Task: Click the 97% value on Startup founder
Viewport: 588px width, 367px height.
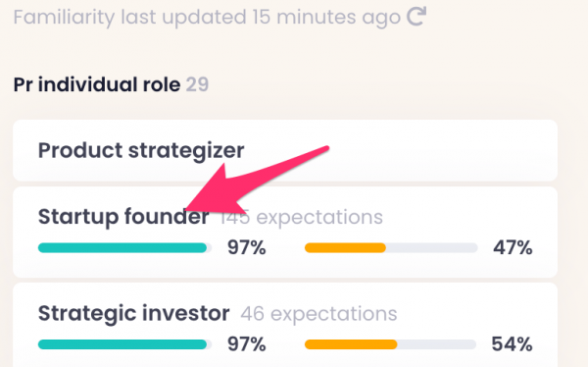Action: [247, 248]
